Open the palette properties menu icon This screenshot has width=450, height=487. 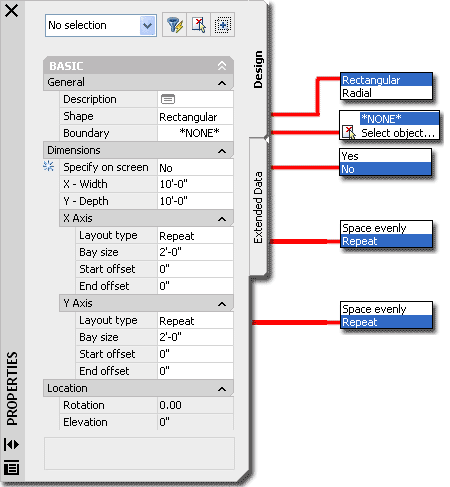point(11,467)
